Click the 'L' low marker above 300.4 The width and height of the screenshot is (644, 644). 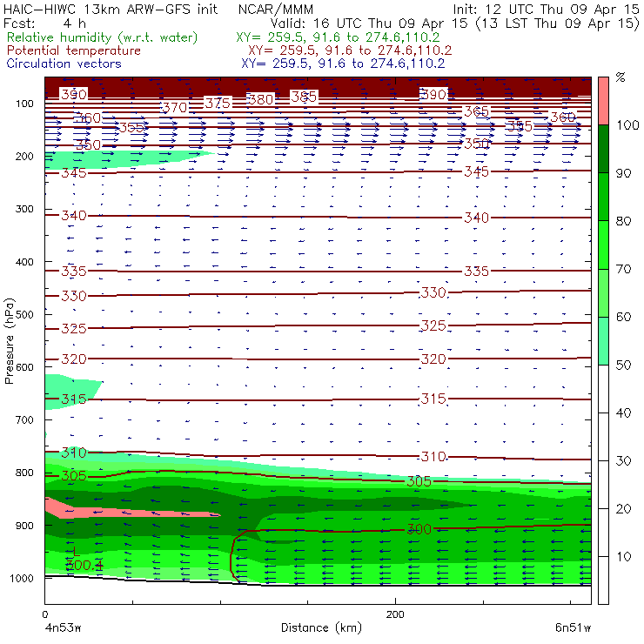[76, 552]
